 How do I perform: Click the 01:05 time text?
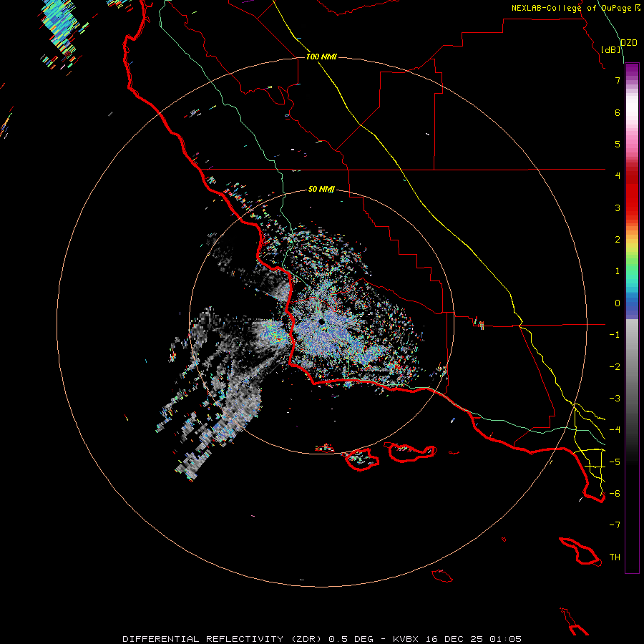point(506,639)
